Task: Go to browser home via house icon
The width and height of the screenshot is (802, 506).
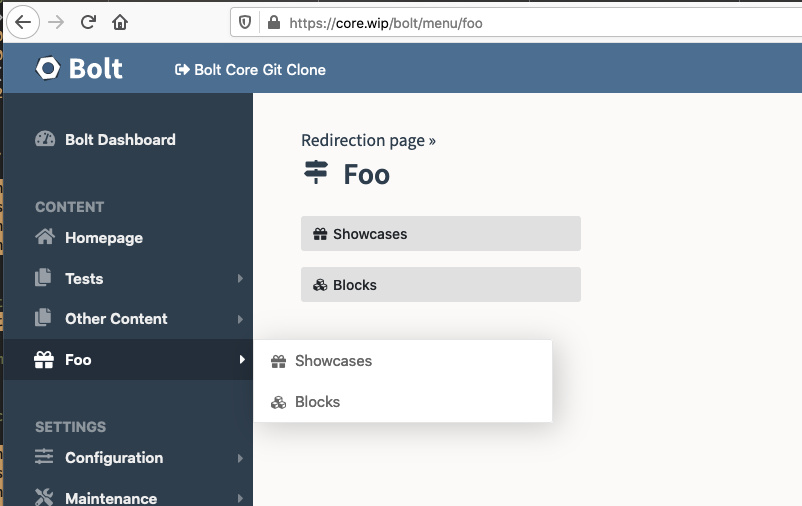Action: (120, 22)
